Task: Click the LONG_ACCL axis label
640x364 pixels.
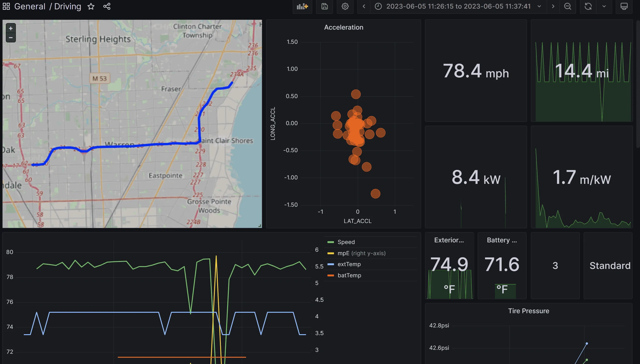Action: coord(273,124)
